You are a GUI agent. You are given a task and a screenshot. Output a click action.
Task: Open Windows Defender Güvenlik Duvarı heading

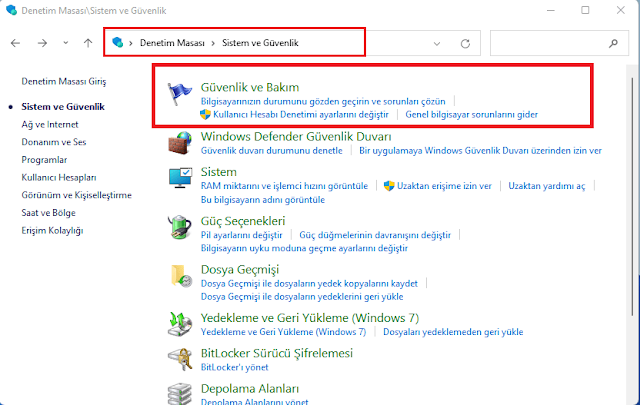(296, 136)
